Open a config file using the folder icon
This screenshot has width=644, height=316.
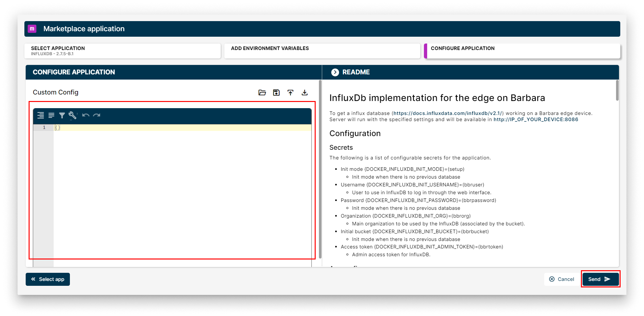click(262, 93)
